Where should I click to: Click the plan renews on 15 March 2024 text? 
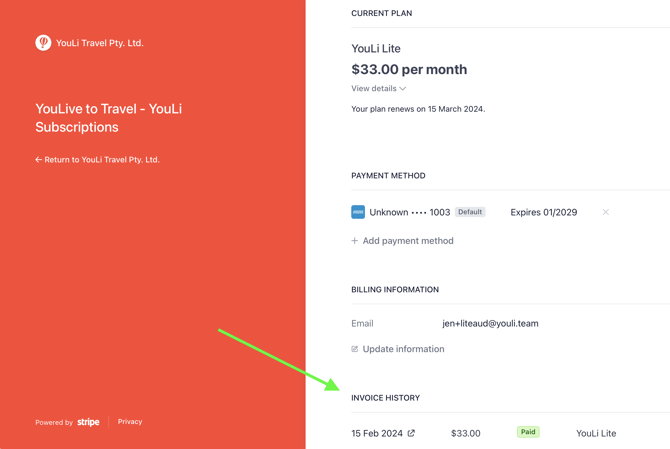tap(418, 109)
